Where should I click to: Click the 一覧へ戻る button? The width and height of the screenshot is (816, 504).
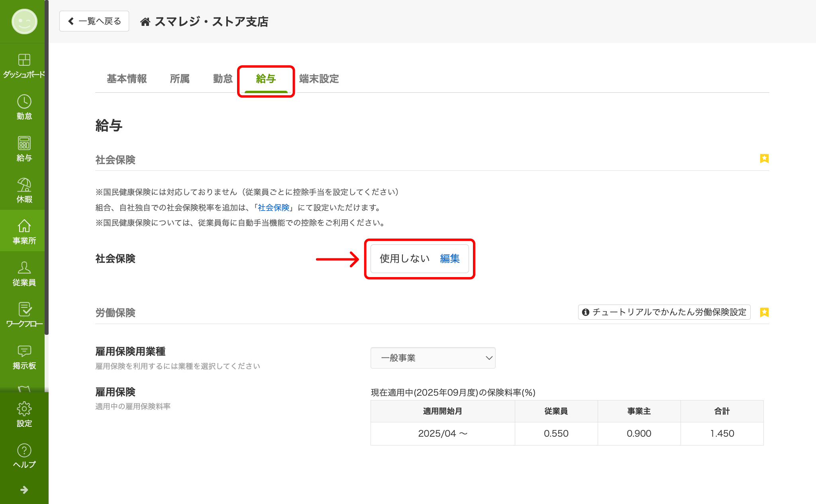tap(94, 21)
